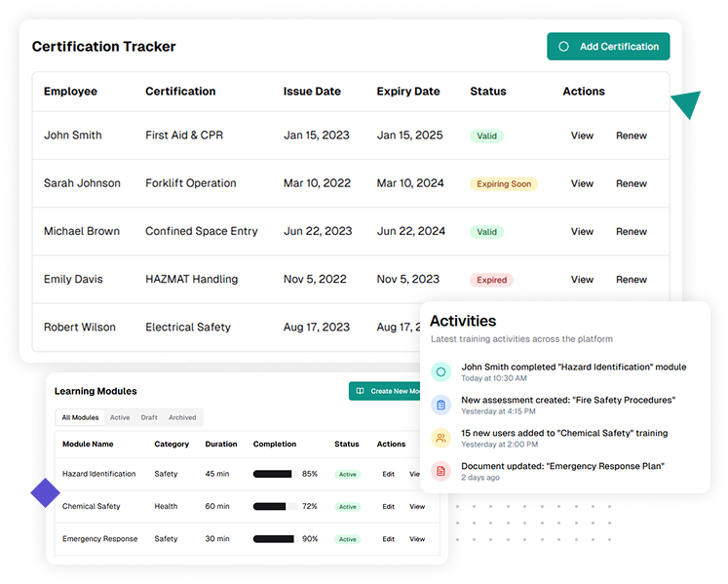Renew Michael Brown's Confined Space Entry
The width and height of the screenshot is (728, 584).
(x=632, y=231)
